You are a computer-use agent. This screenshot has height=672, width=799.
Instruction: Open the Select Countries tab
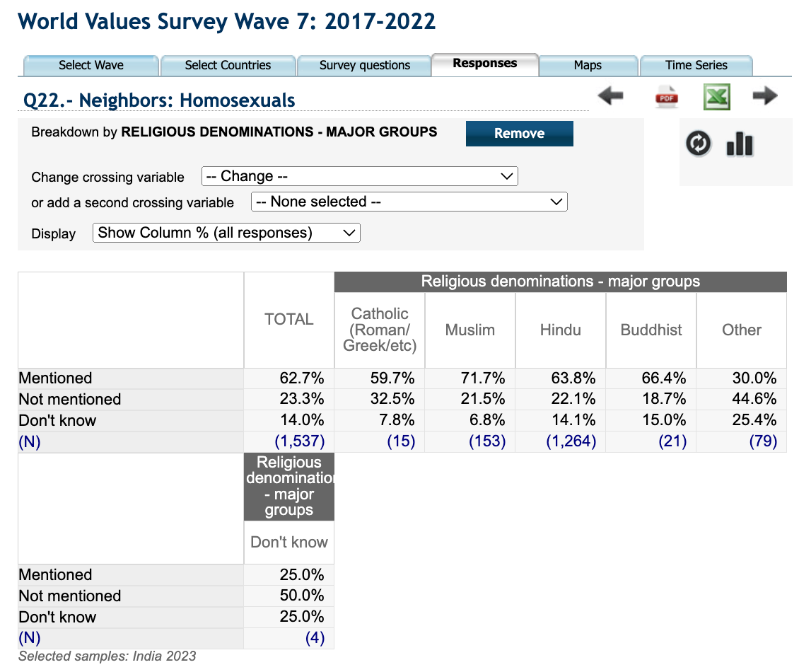[228, 65]
